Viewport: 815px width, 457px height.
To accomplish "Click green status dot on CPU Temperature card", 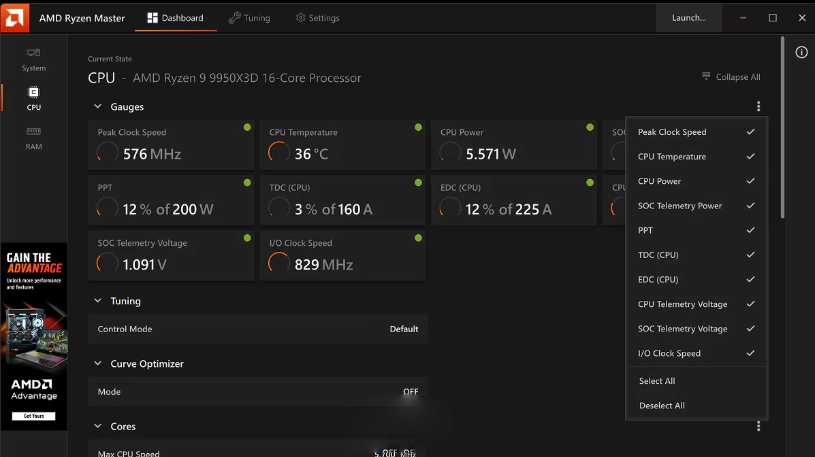I will (x=418, y=127).
